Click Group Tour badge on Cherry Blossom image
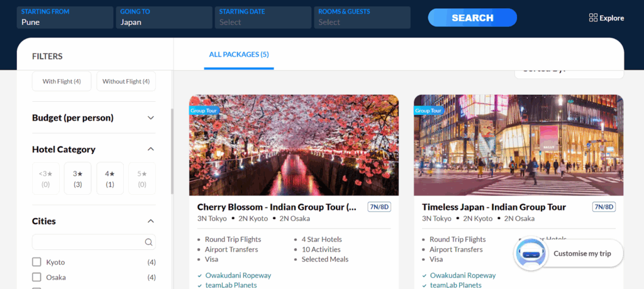Screen dimensions: 644x289 pos(204,111)
